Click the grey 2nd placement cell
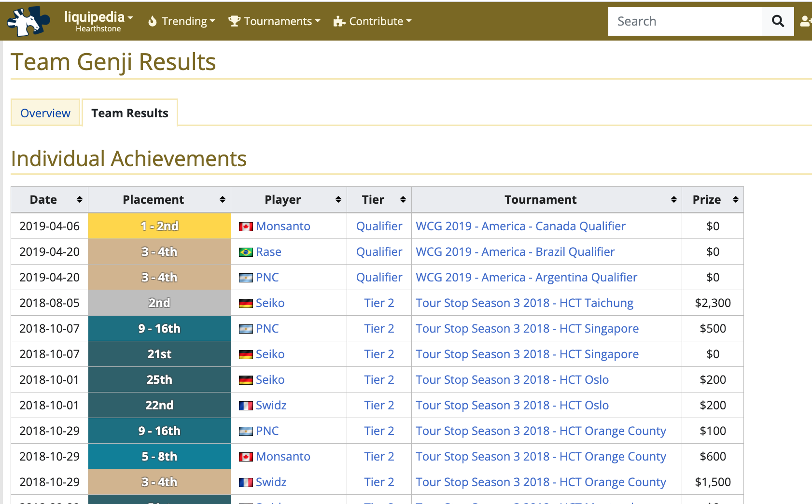The image size is (812, 504). click(x=159, y=303)
